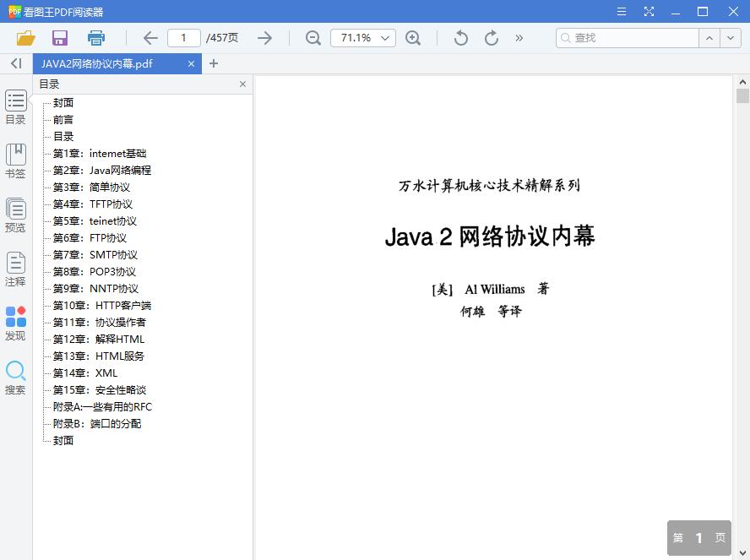Jump to 第9章: NNTP协议
750x560 pixels.
pos(95,289)
